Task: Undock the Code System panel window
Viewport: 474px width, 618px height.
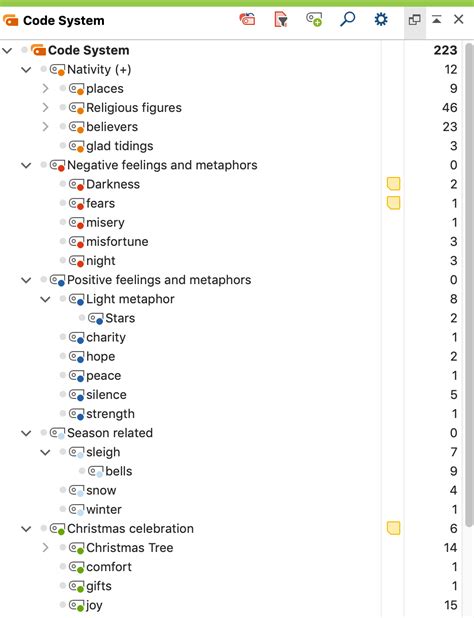Action: click(x=415, y=19)
